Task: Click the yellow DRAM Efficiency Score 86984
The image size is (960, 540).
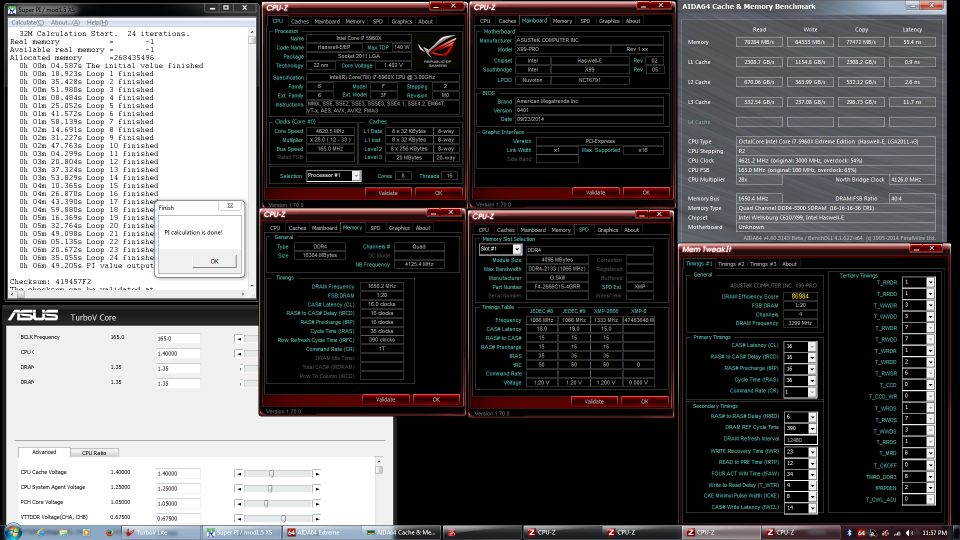Action: click(x=800, y=296)
